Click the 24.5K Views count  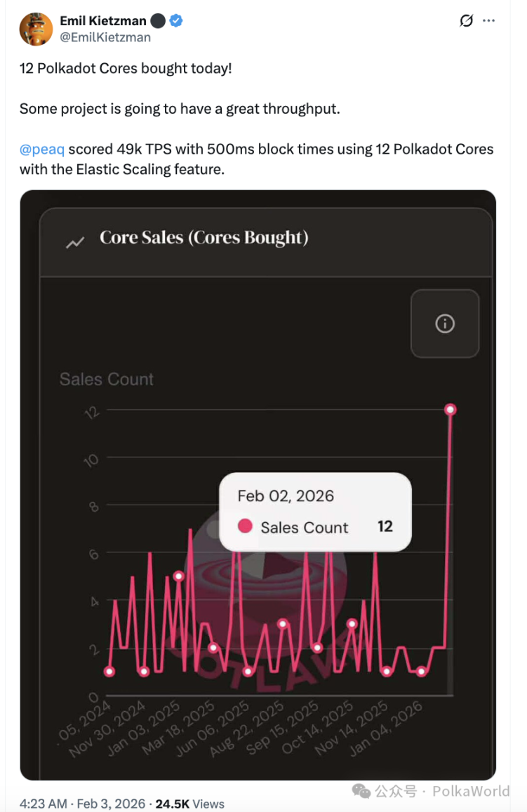[189, 804]
